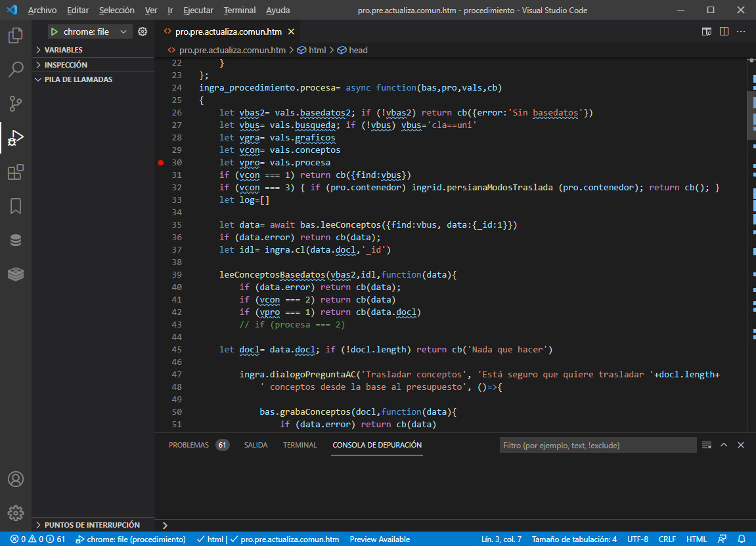
Task: Expand the PUNTOS DE INTERRUPCIÓN section
Action: [x=91, y=525]
